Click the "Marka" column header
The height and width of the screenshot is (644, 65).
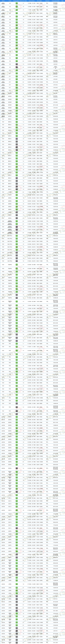click(x=3, y=1)
